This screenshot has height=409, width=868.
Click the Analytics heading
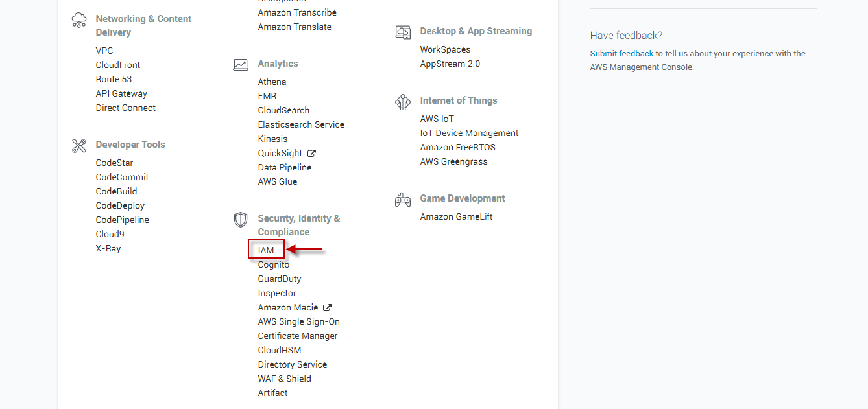coord(278,64)
